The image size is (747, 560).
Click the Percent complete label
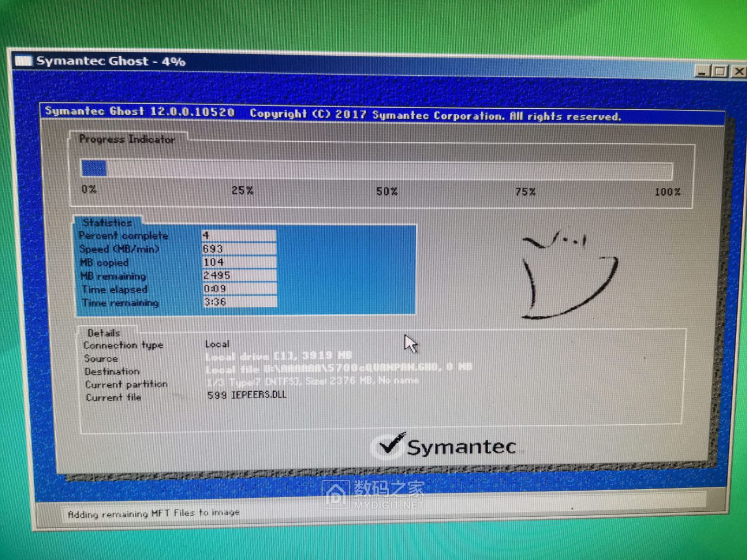click(123, 235)
